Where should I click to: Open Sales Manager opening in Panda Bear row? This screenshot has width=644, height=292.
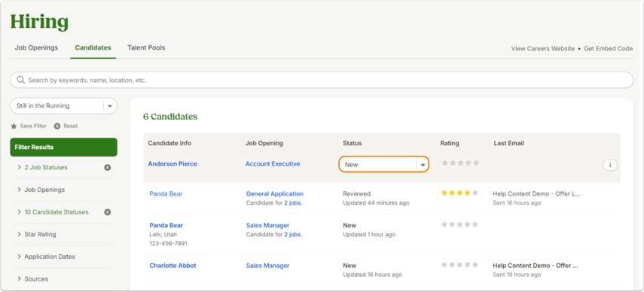(x=268, y=225)
